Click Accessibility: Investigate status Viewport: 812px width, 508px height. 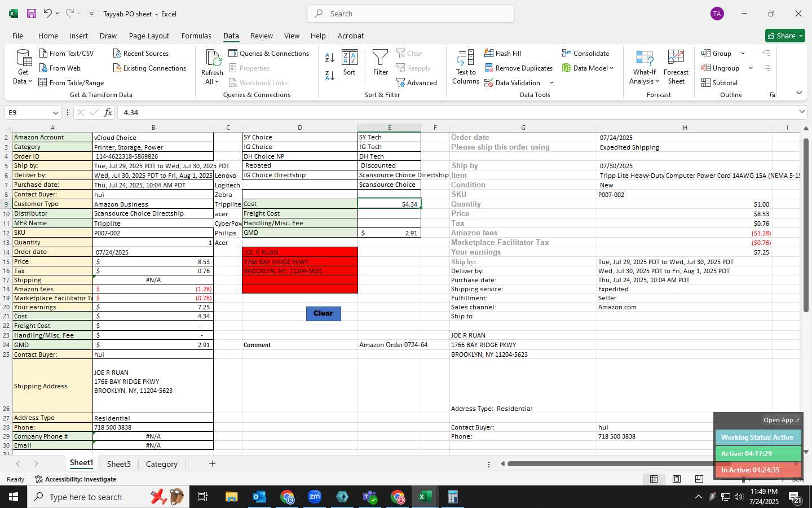[x=76, y=479]
